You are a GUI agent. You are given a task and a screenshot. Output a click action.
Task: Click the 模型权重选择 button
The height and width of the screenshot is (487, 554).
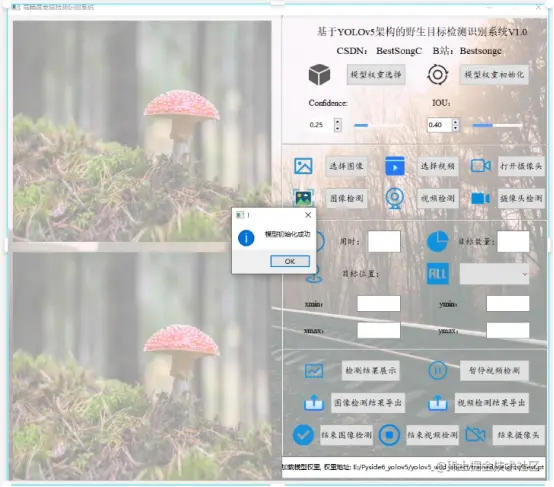tap(376, 75)
